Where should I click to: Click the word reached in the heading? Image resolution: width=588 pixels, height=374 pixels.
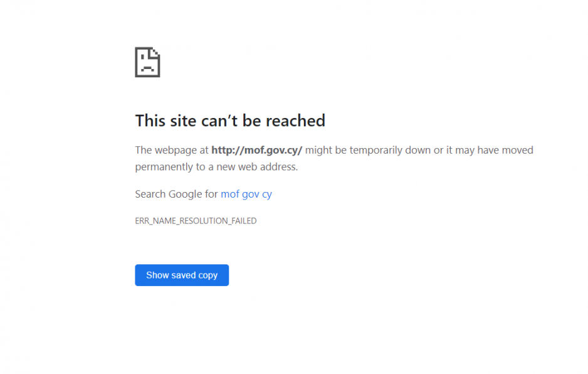295,121
